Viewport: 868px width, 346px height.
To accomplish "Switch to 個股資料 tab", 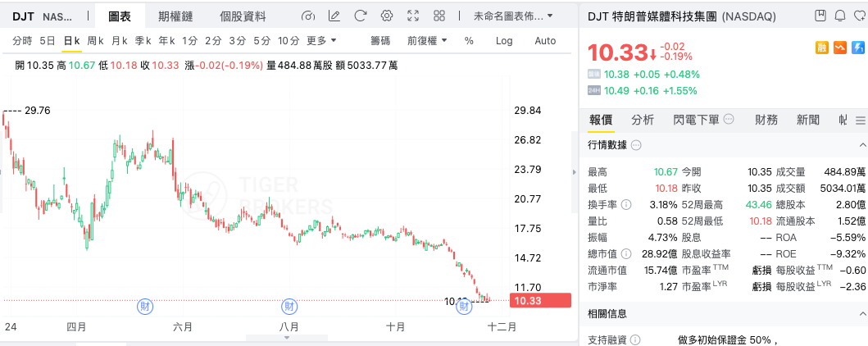I will tap(243, 16).
